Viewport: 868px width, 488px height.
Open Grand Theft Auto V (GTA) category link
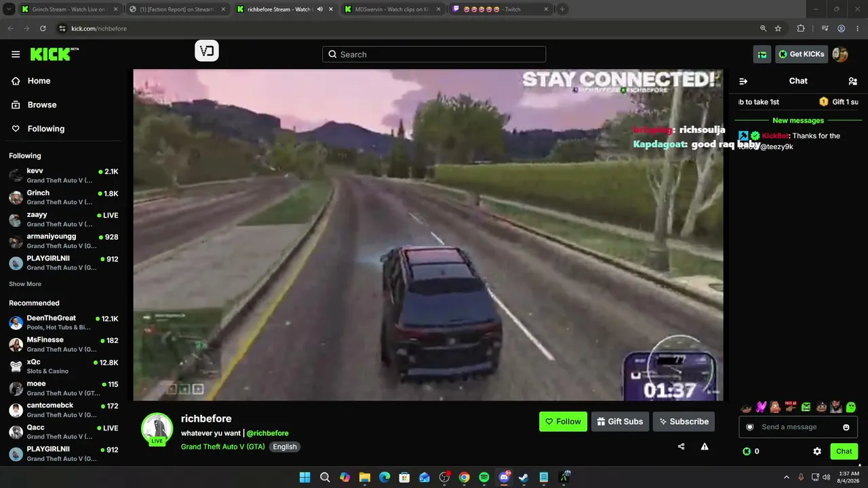coord(223,447)
